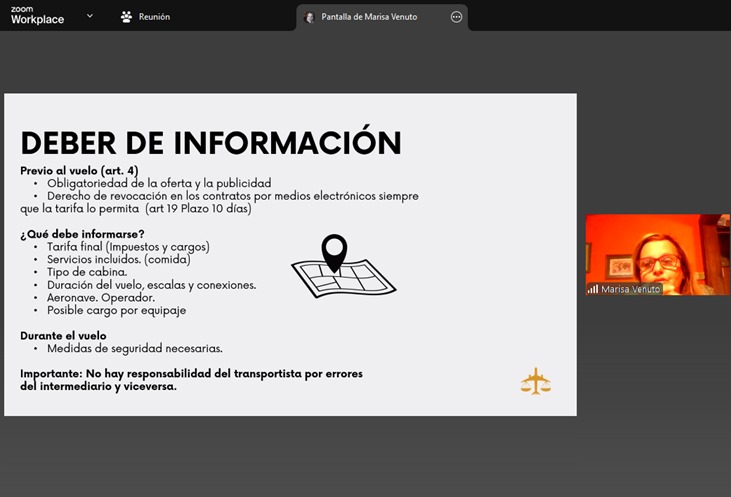This screenshot has width=731, height=497.
Task: Click the 'Importante: No hay responsabilidad' note
Action: (191, 380)
